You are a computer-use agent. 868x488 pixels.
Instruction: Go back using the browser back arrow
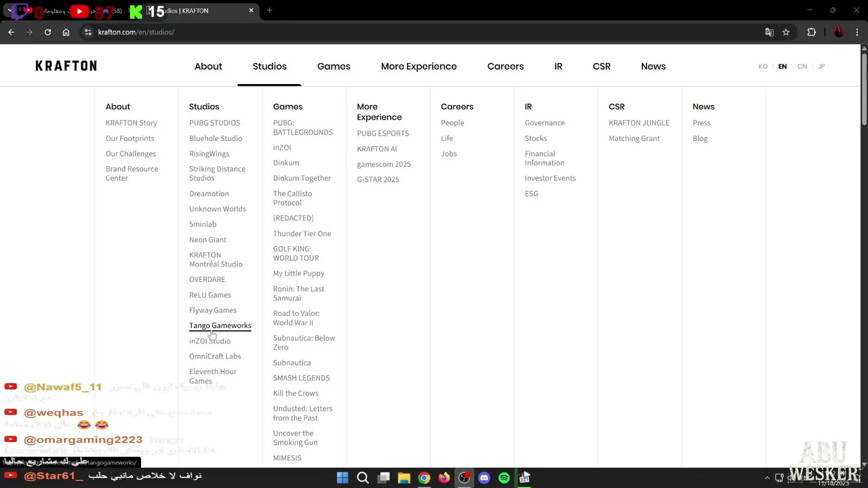click(11, 32)
